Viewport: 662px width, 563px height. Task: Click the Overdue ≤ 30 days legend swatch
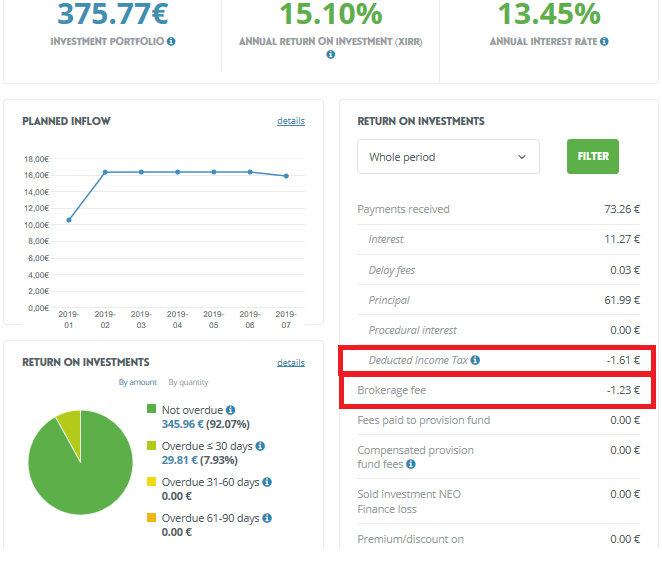(x=152, y=446)
